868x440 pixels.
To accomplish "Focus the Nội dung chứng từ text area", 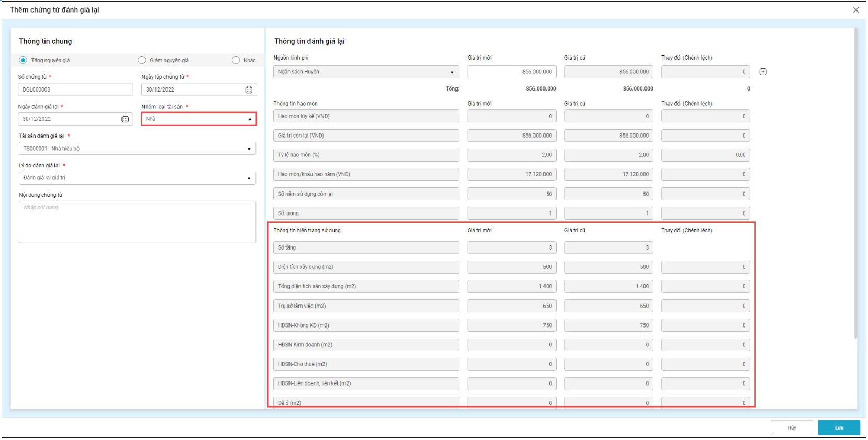I will (x=137, y=222).
